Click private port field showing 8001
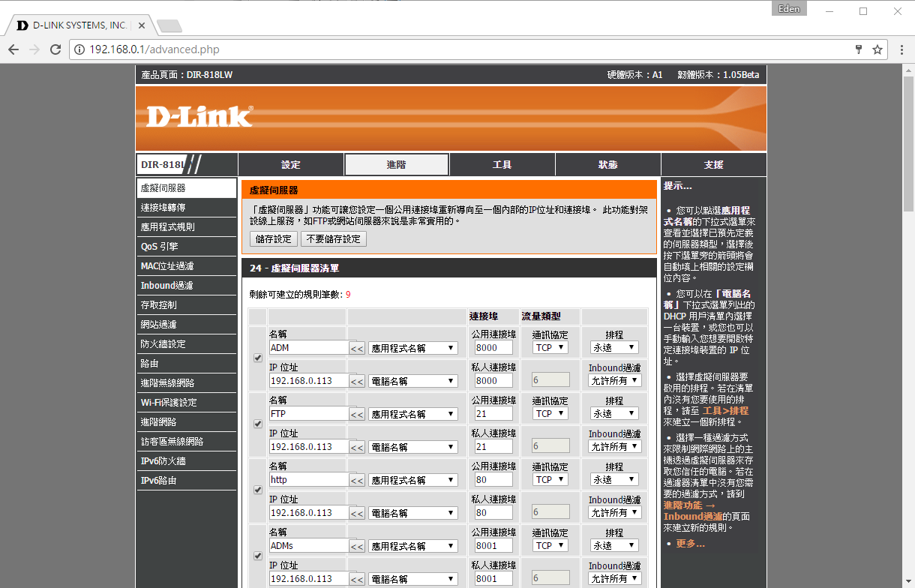Viewport: 915px width, 588px height. tap(493, 579)
